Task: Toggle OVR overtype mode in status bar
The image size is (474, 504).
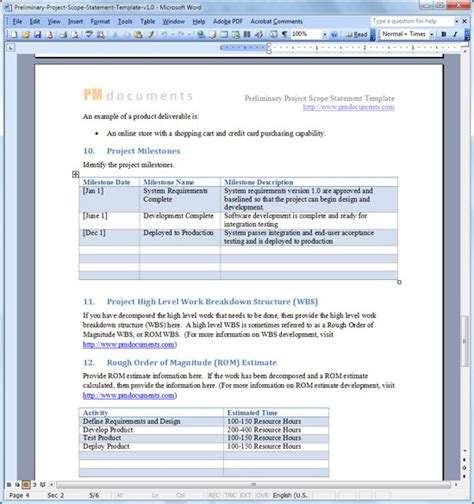Action: pos(262,495)
